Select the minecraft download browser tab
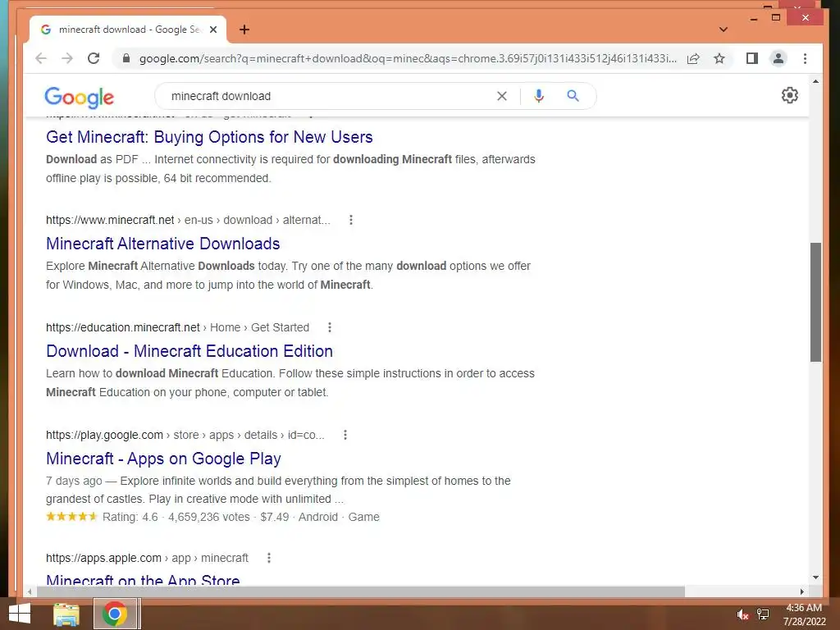Viewport: 840px width, 630px height. [x=129, y=30]
